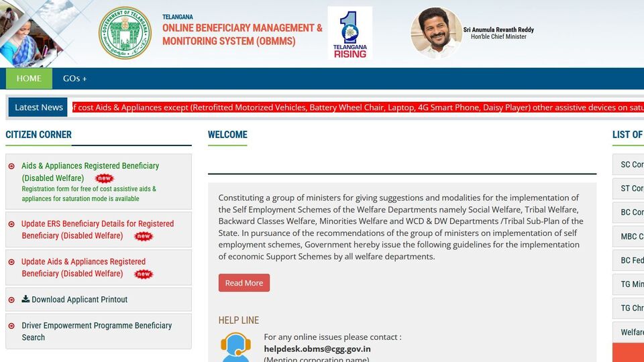The width and height of the screenshot is (644, 362).
Task: Click the Latest News label
Action: point(38,107)
